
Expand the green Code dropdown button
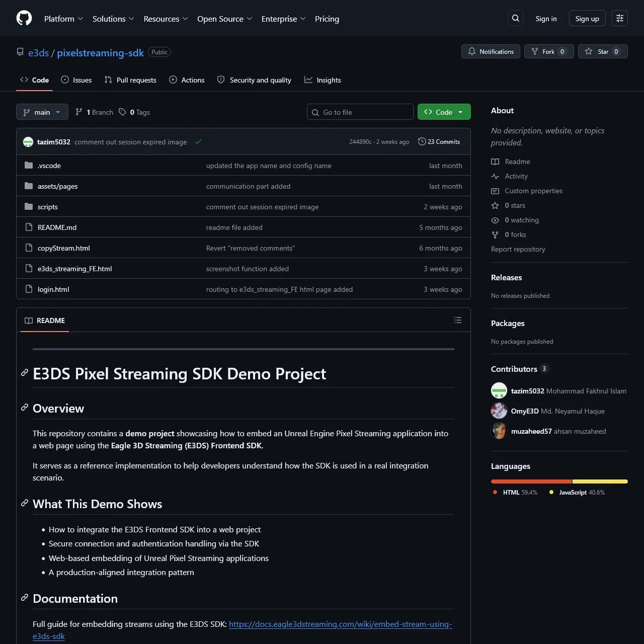444,112
